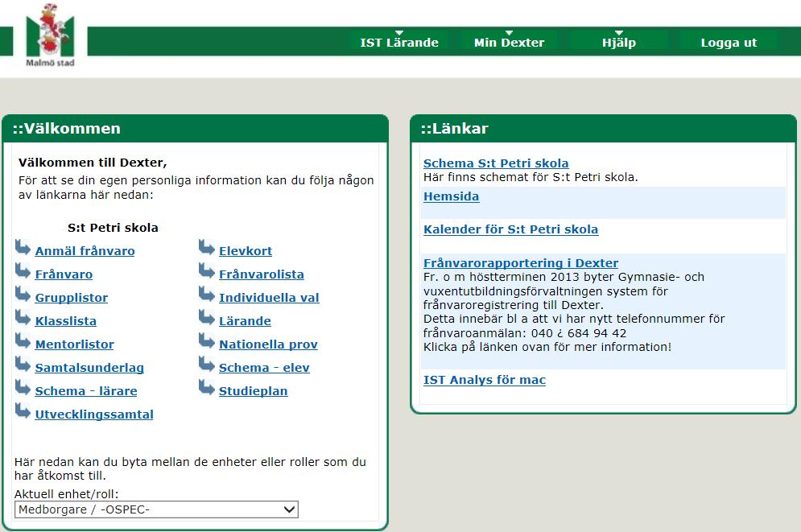
Task: Click the arrow icon beside Frånvaro
Action: point(23,271)
